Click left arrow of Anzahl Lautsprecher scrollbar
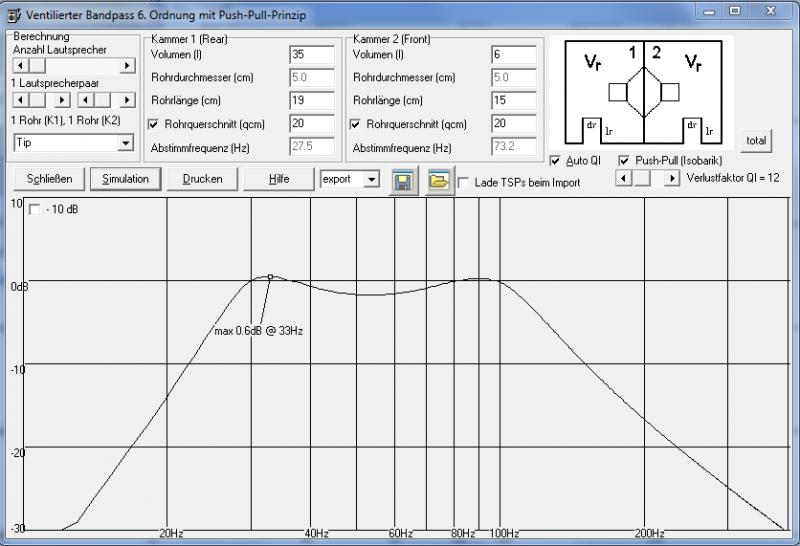Image resolution: width=800 pixels, height=546 pixels. click(21, 66)
